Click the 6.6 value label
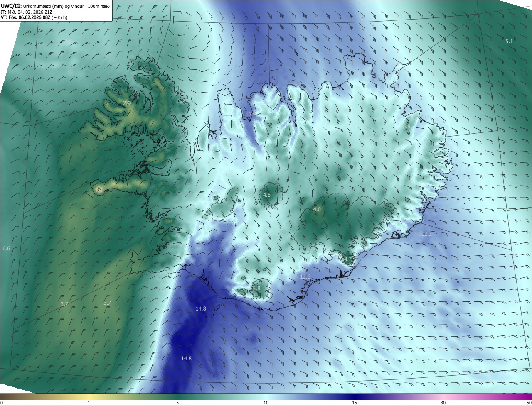This screenshot has width=532, height=406. point(6,248)
